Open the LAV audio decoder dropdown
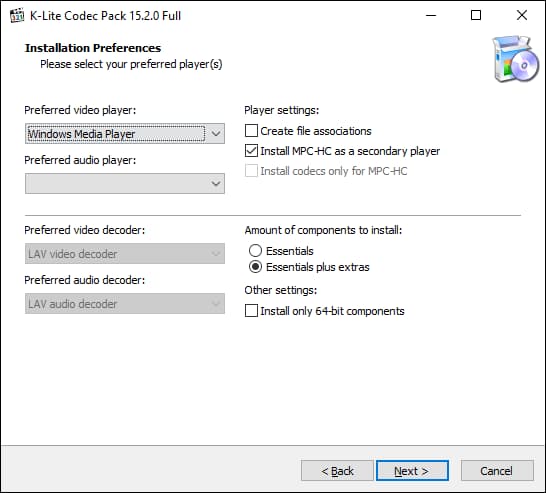546x493 pixels. click(x=125, y=304)
